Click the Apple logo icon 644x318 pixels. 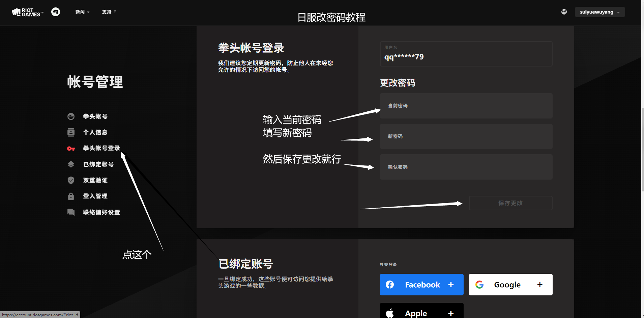click(390, 313)
